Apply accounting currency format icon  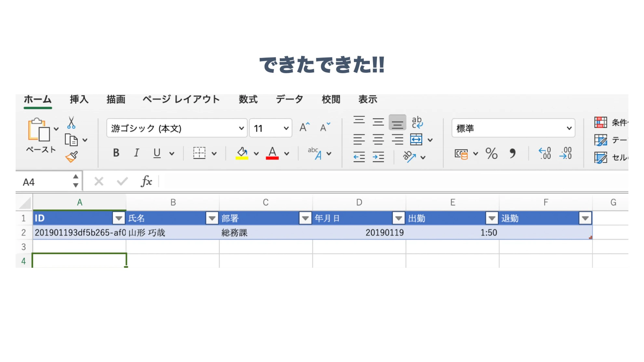tap(461, 154)
